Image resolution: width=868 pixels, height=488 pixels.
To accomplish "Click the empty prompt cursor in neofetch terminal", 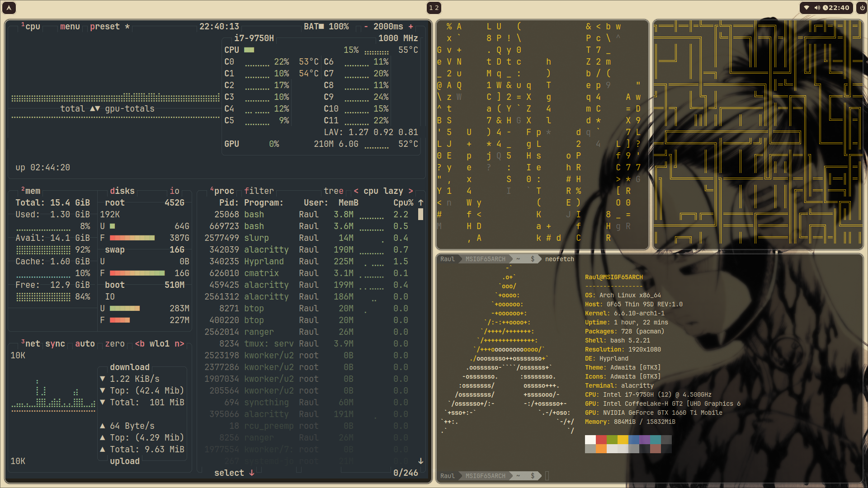I will click(547, 476).
